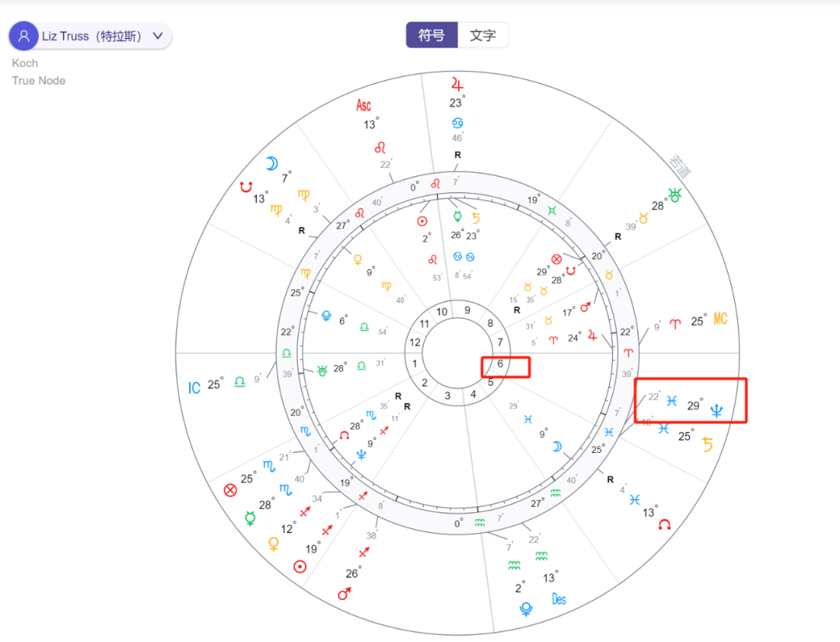Click the Taurus sign on zodiac band

point(609,275)
